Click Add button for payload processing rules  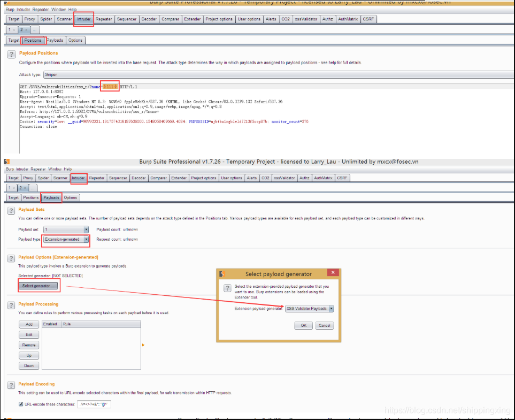(x=29, y=324)
